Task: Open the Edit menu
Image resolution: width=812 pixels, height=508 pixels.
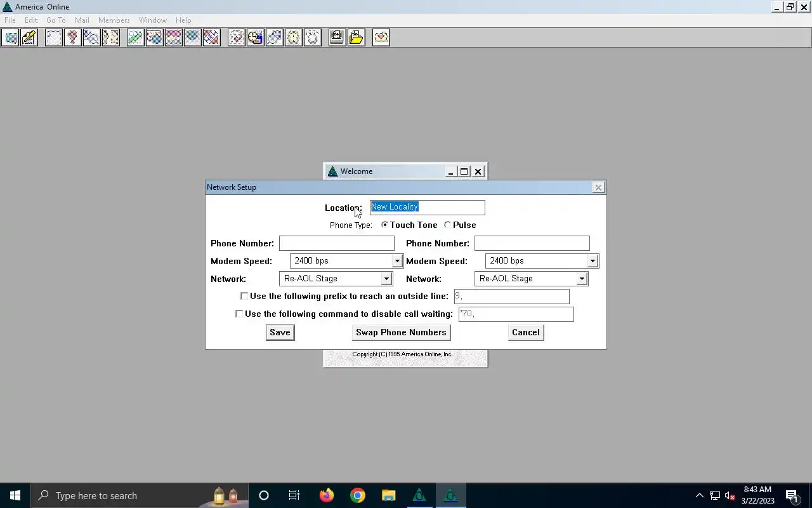Action: coord(31,20)
